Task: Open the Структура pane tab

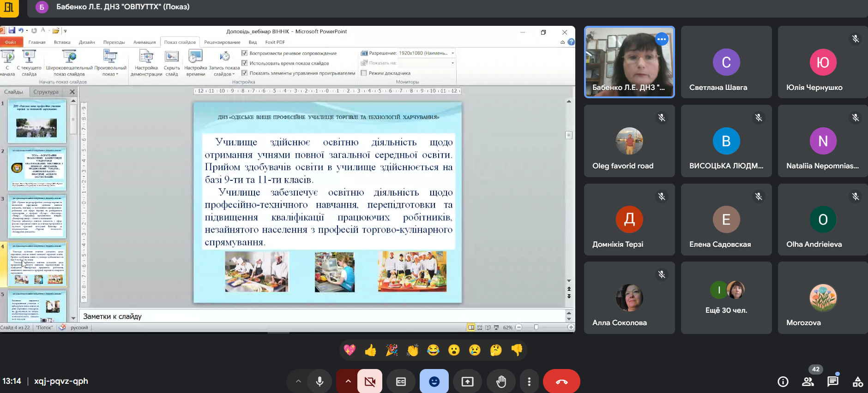Action: [x=46, y=92]
